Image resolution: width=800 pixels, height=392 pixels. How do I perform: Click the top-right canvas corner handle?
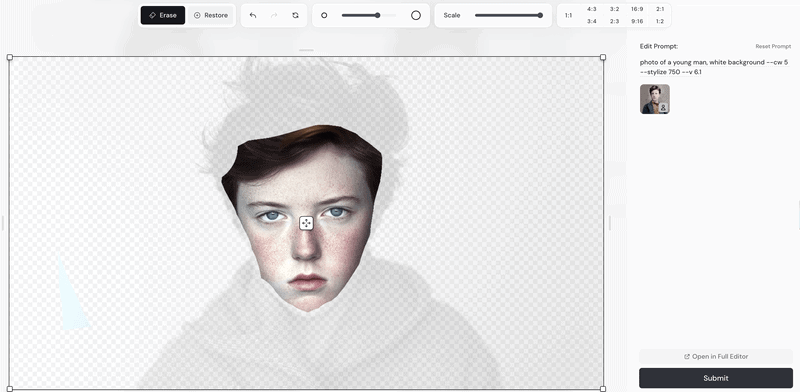pos(603,57)
